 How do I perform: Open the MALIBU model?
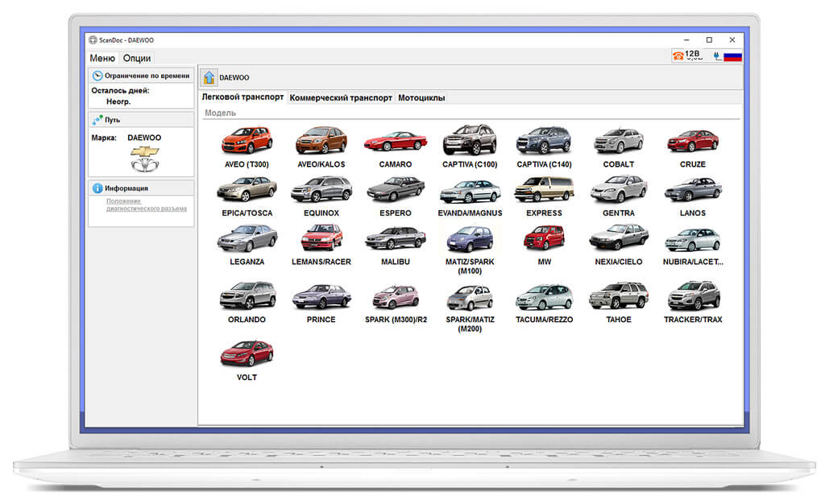coord(395,245)
